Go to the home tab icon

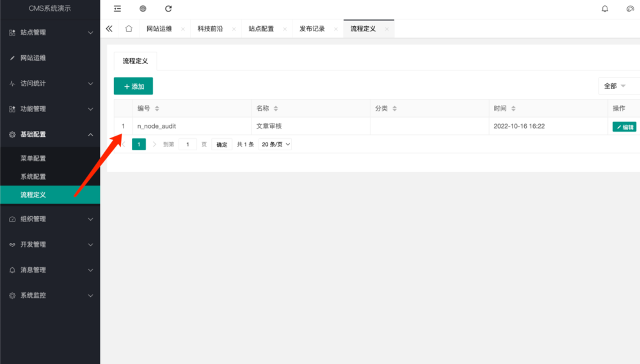(129, 29)
